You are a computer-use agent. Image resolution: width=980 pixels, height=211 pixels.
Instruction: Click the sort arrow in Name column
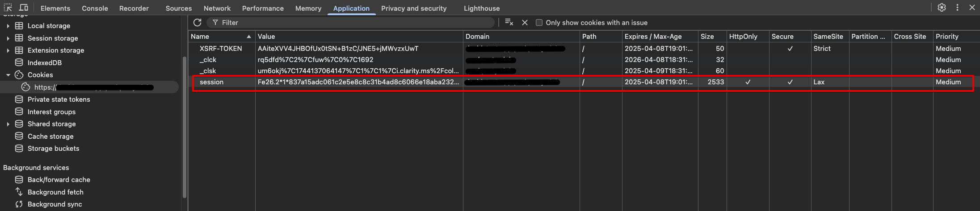249,37
